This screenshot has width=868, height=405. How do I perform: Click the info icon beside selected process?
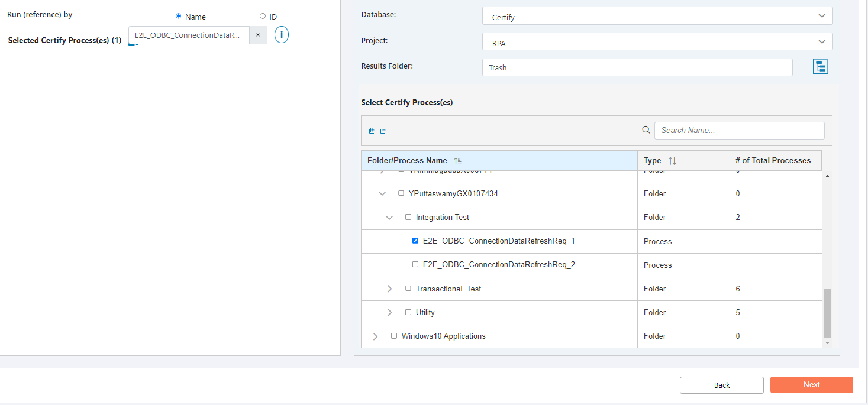point(281,35)
